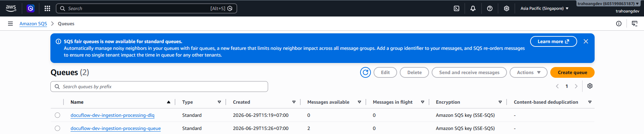Viewport: 644px width, 134px height.
Task: Click messages available value 2
Action: click(x=309, y=128)
